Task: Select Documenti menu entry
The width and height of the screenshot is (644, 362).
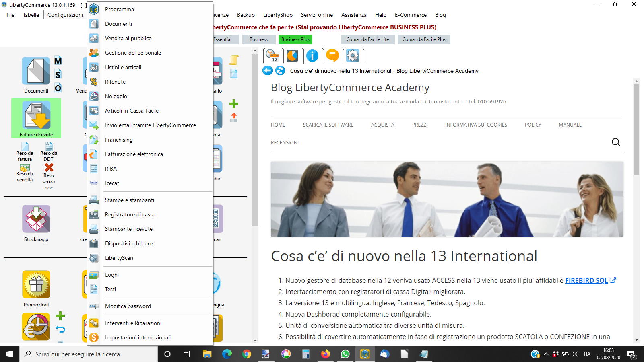Action: 150,24
